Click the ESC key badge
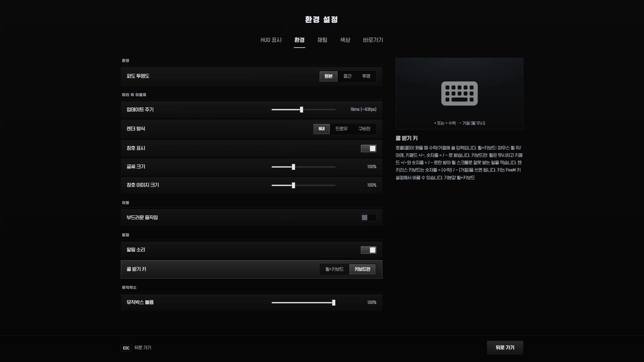Image resolution: width=644 pixels, height=362 pixels. [126, 348]
